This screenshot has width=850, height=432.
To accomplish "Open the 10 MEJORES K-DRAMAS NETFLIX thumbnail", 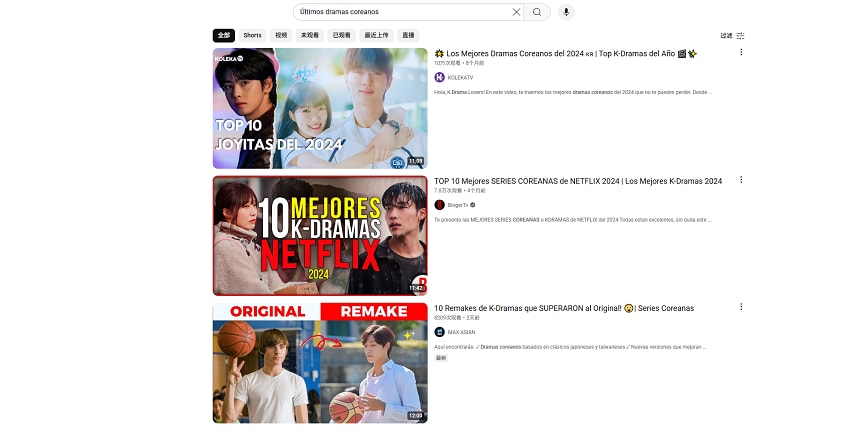I will click(320, 236).
